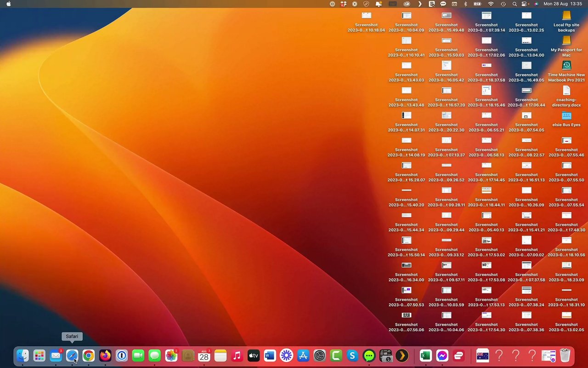Open the Dropbox menu bar item
588x368 pixels.
pyautogui.click(x=344, y=4)
